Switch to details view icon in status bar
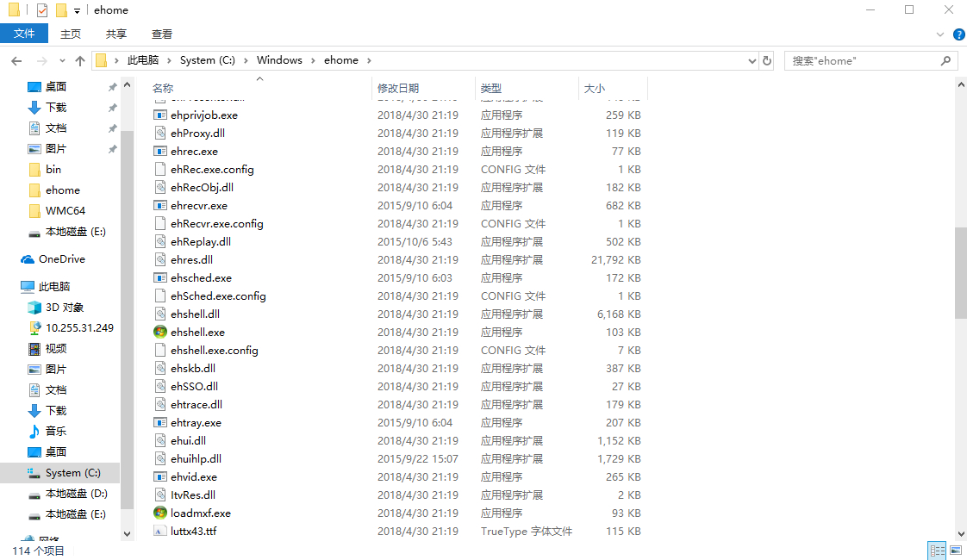Image resolution: width=967 pixels, height=560 pixels. tap(938, 551)
